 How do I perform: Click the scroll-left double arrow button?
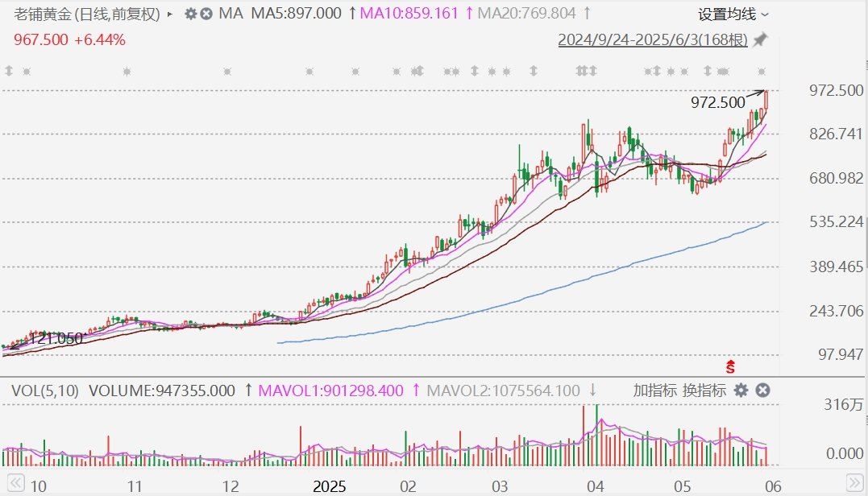click(x=15, y=483)
